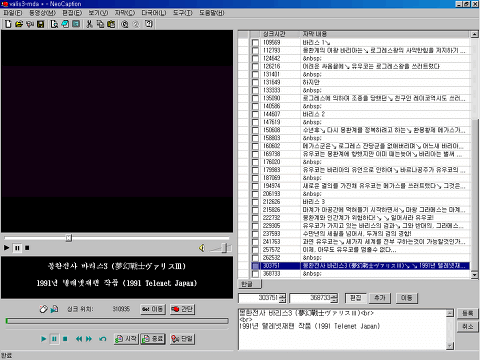Tick the checkbox in the 109569 row
This screenshot has height=360, width=480.
point(255,43)
